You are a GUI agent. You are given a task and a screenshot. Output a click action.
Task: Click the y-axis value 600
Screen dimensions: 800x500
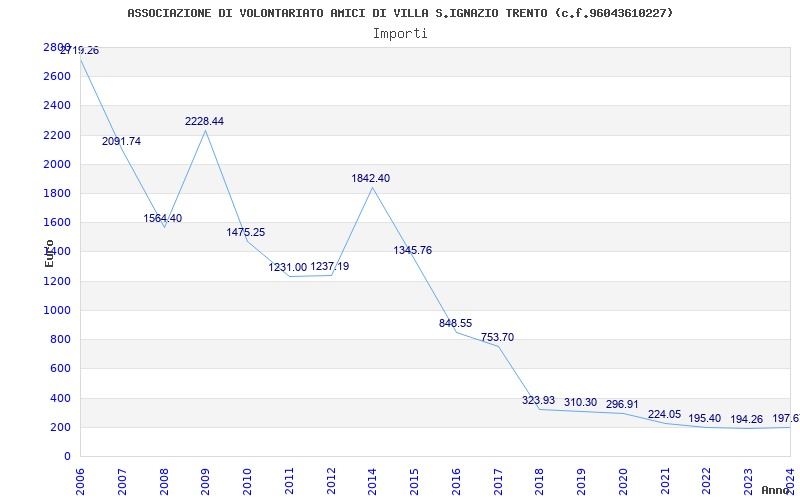click(62, 369)
